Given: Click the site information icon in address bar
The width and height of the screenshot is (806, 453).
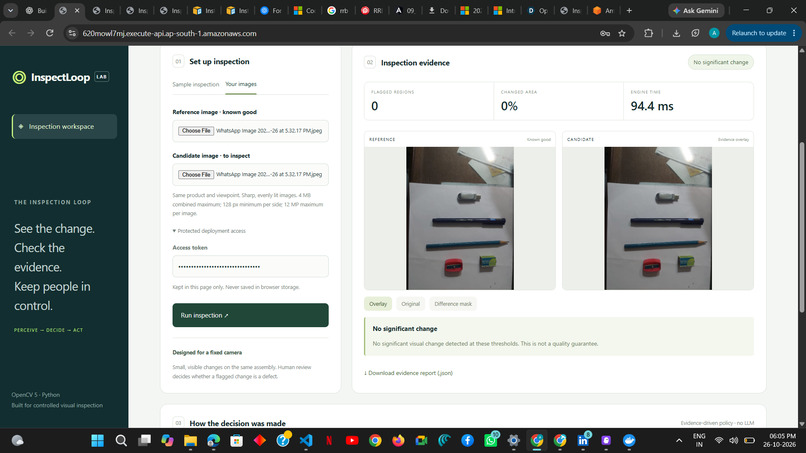Looking at the screenshot, I should pos(72,33).
